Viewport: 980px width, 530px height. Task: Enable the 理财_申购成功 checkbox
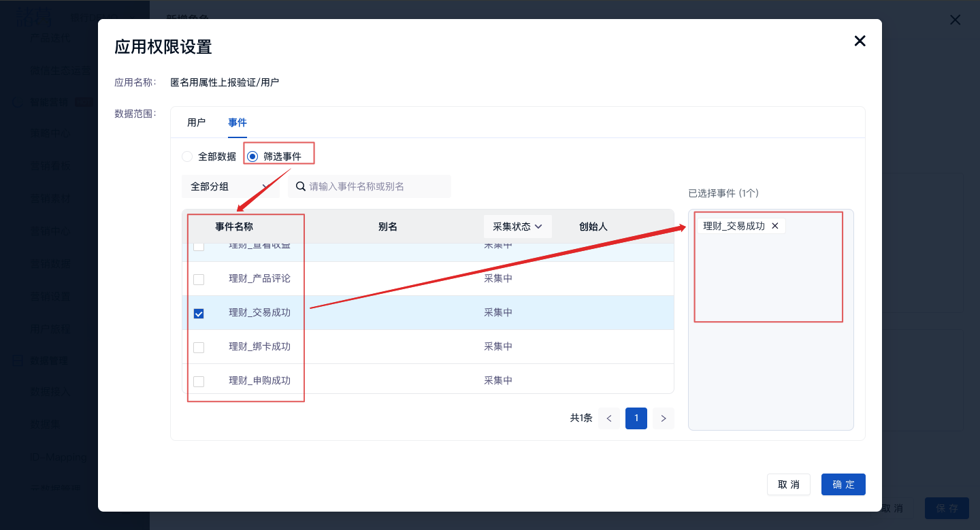[199, 381]
